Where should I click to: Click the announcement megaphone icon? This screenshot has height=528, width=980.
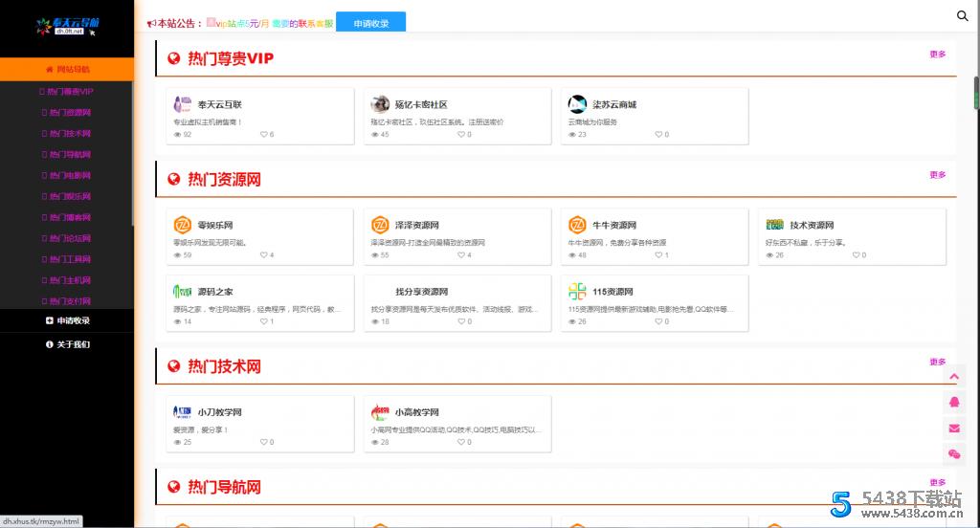tap(151, 24)
